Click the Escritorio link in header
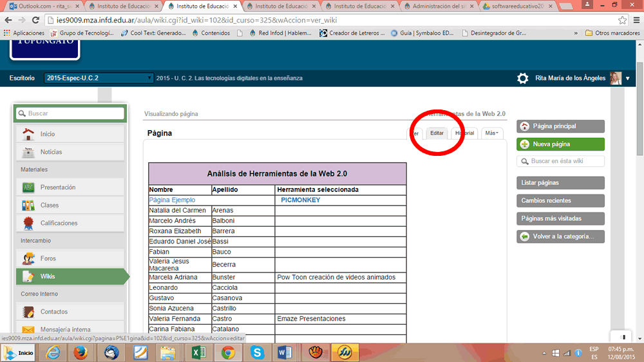 22,78
